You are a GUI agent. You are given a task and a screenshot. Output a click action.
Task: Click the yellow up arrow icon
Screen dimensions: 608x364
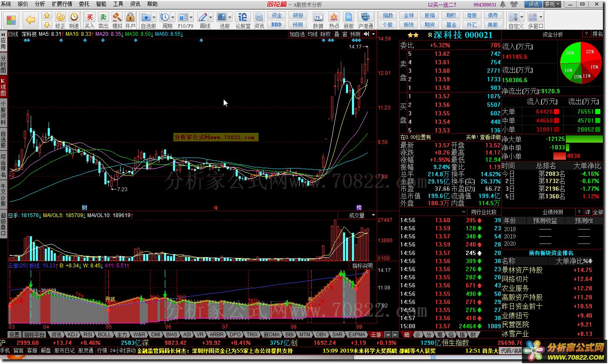47,15
